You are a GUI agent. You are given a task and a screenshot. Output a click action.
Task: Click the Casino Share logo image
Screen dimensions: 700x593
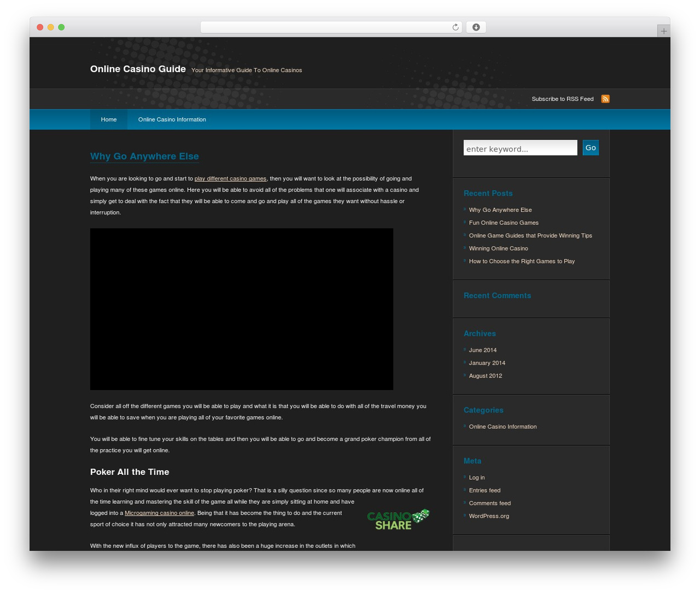pyautogui.click(x=398, y=520)
